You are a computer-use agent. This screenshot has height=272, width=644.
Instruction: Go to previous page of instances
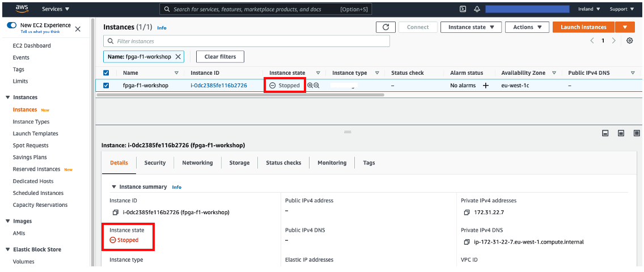click(592, 41)
